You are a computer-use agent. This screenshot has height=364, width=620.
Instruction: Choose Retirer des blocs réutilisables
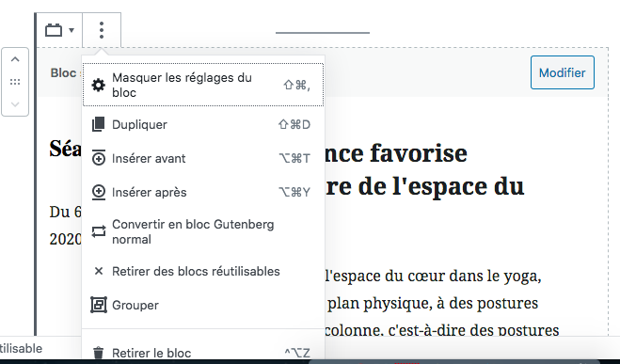pos(203,272)
